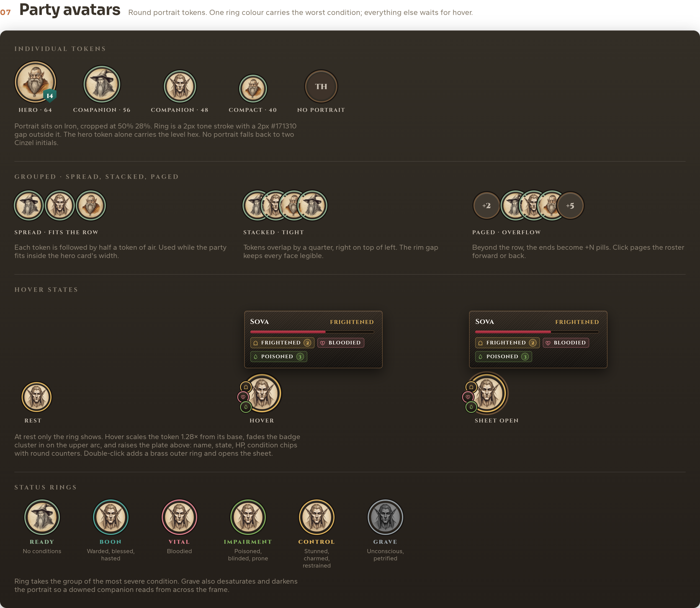Click the TH no-portrait initials token
This screenshot has height=608, width=700.
[x=321, y=86]
